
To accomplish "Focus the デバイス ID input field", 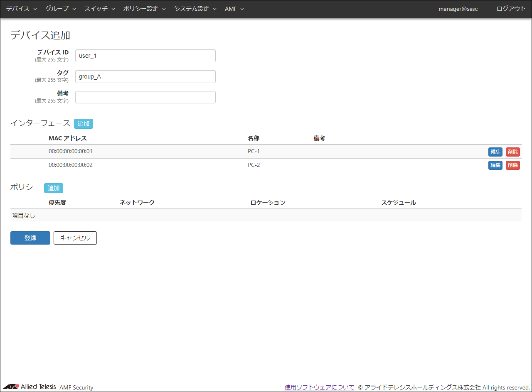I will 145,56.
